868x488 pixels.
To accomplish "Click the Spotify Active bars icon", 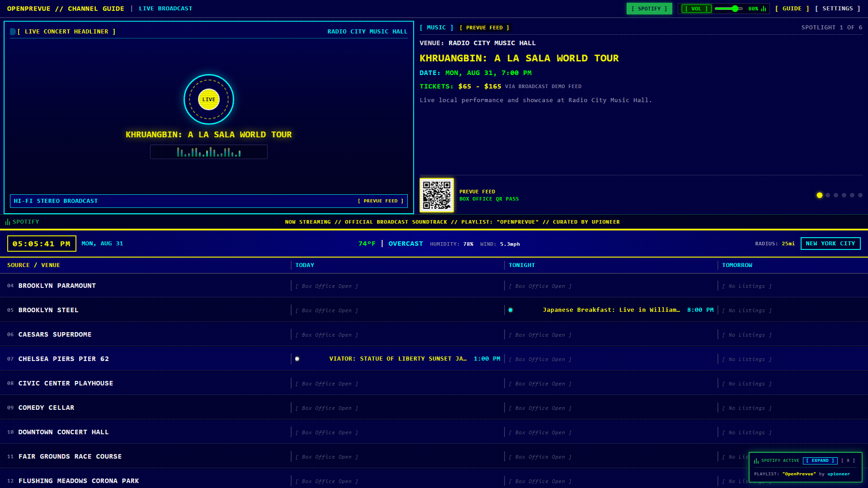I will 756,461.
